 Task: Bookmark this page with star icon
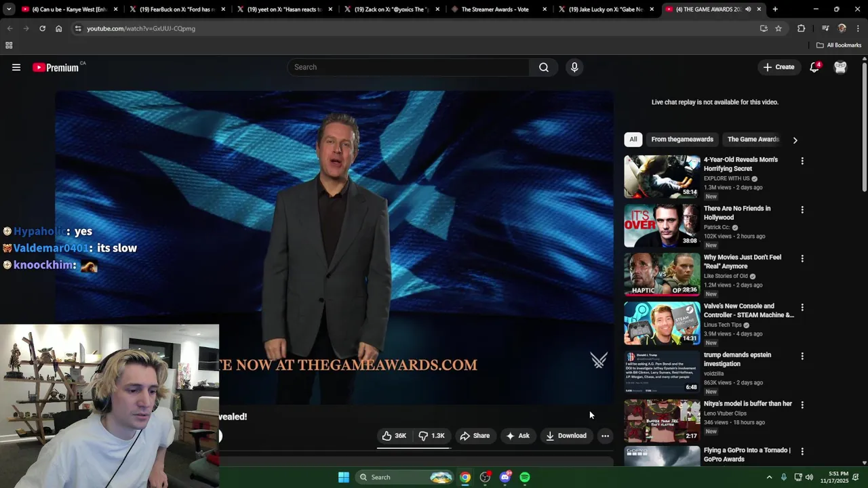click(778, 28)
